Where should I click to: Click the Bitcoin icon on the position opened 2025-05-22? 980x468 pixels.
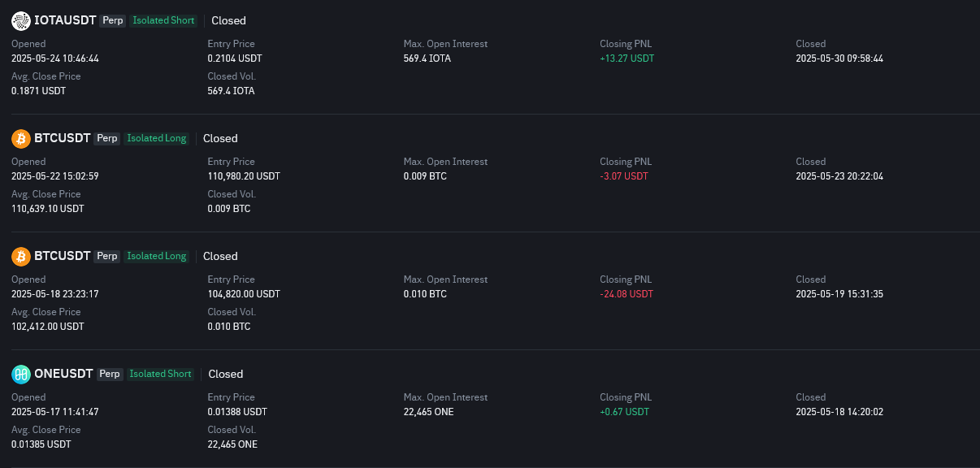[x=21, y=138]
